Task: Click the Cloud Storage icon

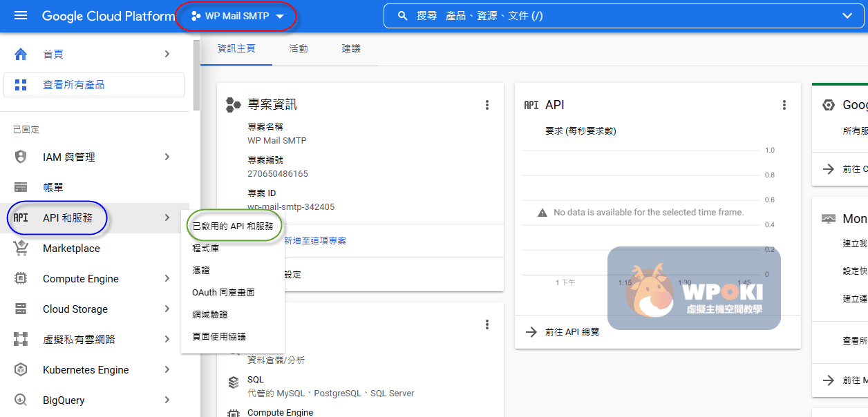Action: [21, 309]
